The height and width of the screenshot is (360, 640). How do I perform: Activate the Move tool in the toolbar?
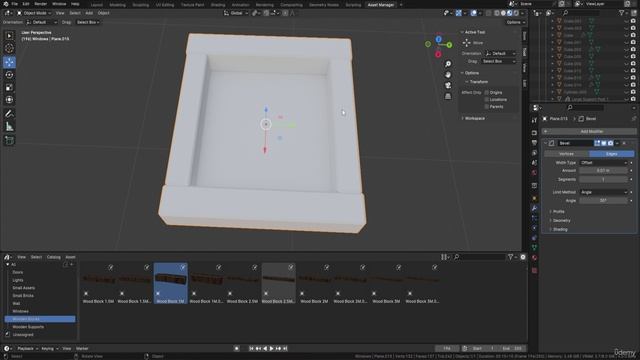point(9,62)
